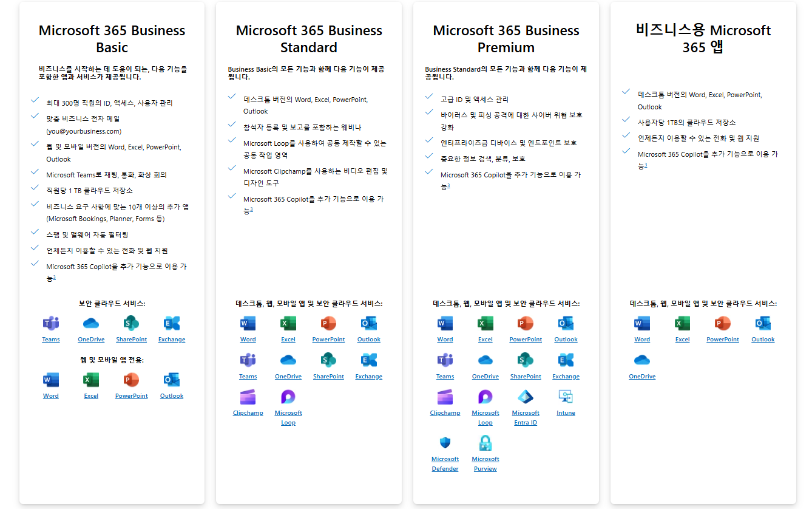Open the Intune text link
This screenshot has width=812, height=509.
tap(566, 413)
